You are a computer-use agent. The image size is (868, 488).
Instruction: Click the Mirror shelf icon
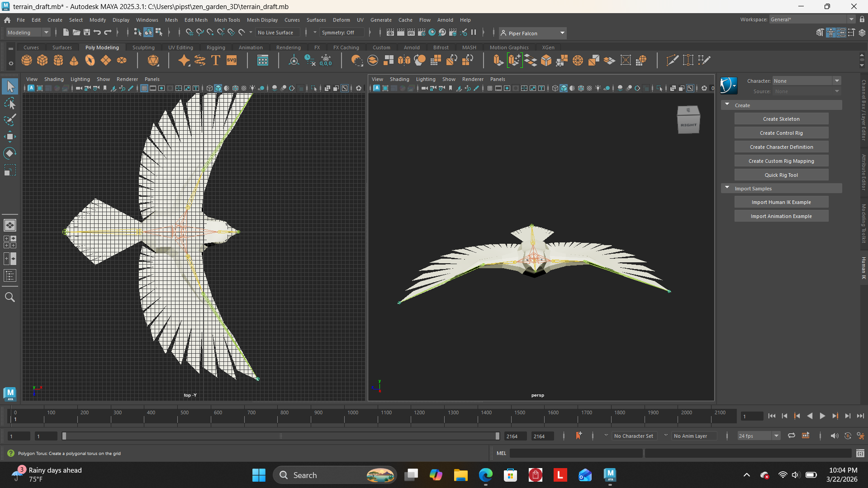(x=404, y=60)
